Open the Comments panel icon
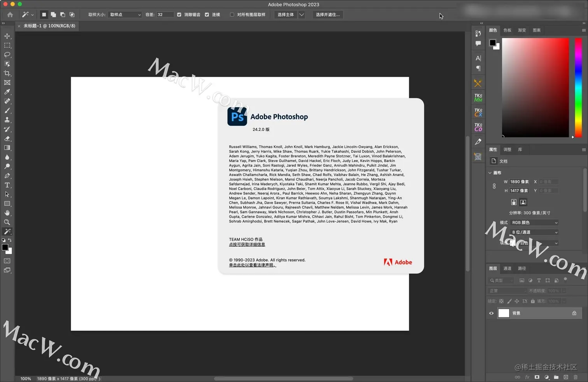The width and height of the screenshot is (588, 382). click(x=478, y=44)
